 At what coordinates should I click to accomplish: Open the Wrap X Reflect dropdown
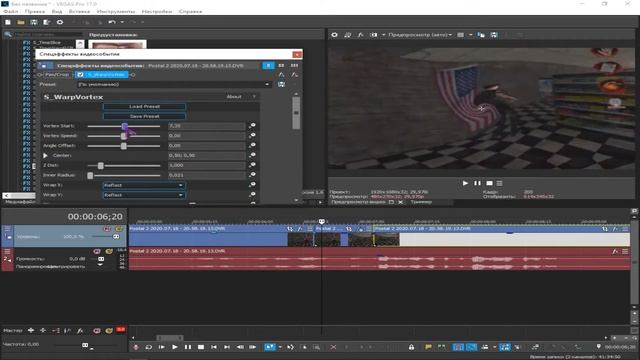144,185
